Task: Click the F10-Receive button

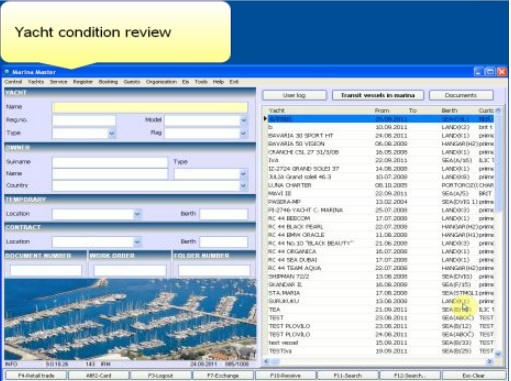Action: pos(285,375)
